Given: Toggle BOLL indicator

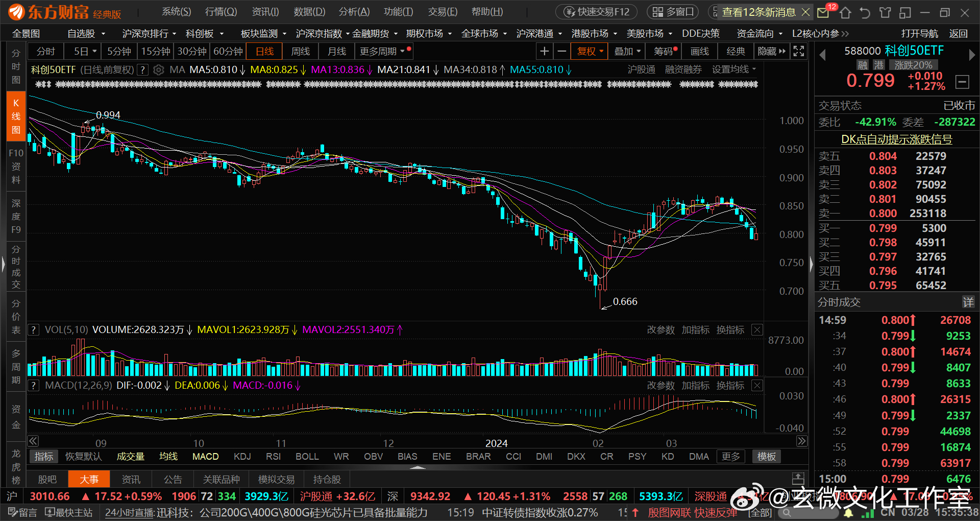Looking at the screenshot, I should [x=307, y=456].
